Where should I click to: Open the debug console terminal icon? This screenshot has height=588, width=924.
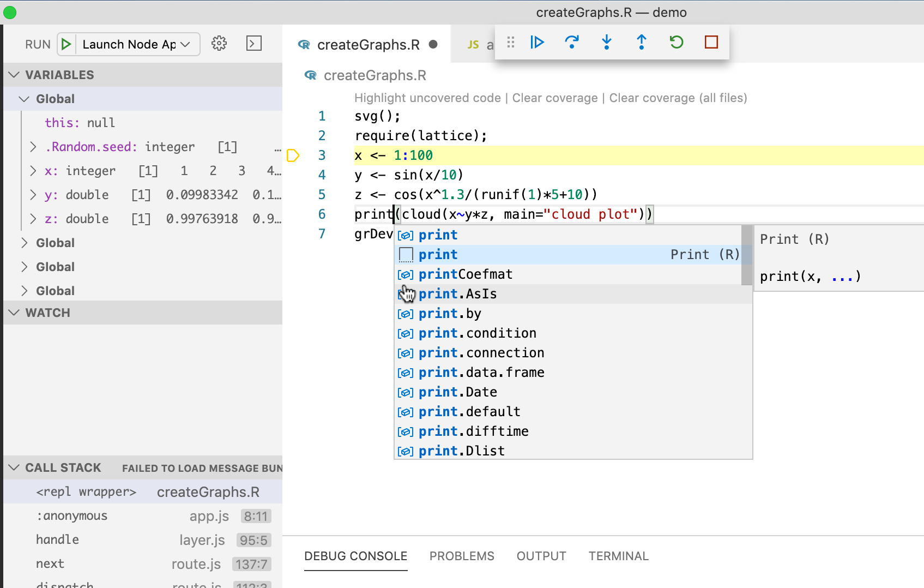pyautogui.click(x=254, y=44)
